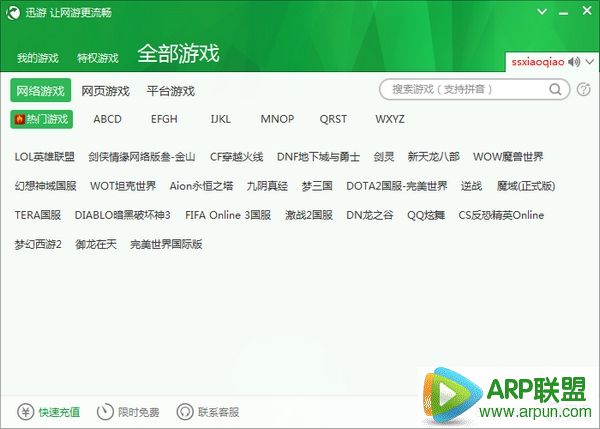Open WOT坦克世界 game

[x=123, y=186]
